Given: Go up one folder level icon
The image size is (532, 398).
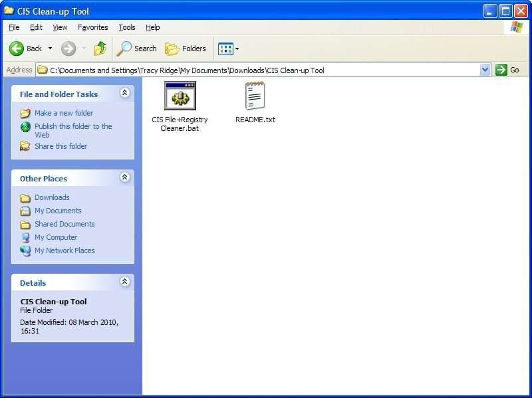Looking at the screenshot, I should 100,49.
